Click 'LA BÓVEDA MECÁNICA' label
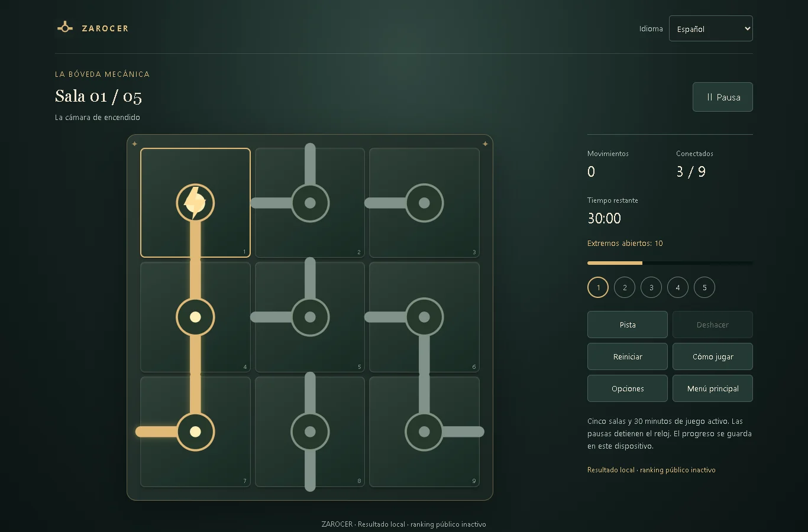Viewport: 808px width, 532px height. coord(102,74)
